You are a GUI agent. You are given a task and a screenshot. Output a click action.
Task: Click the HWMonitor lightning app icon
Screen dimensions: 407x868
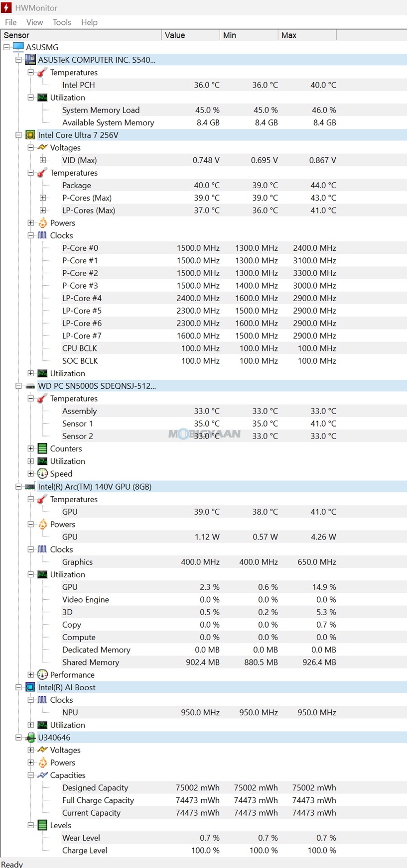click(x=6, y=7)
